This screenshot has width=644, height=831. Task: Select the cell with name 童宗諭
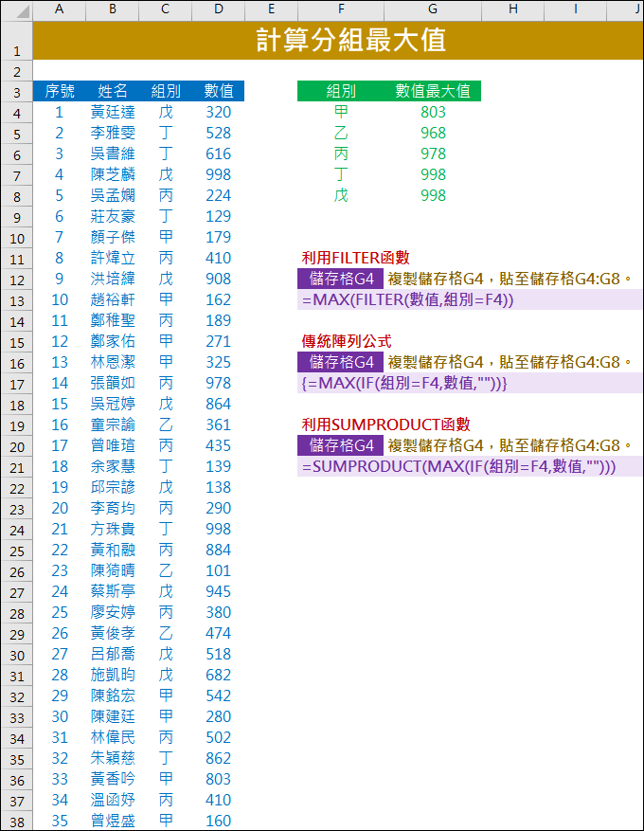pyautogui.click(x=113, y=425)
